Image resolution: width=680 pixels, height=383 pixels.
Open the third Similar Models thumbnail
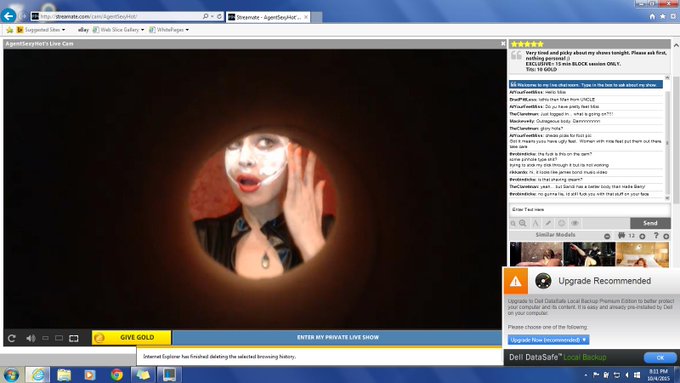click(642, 254)
